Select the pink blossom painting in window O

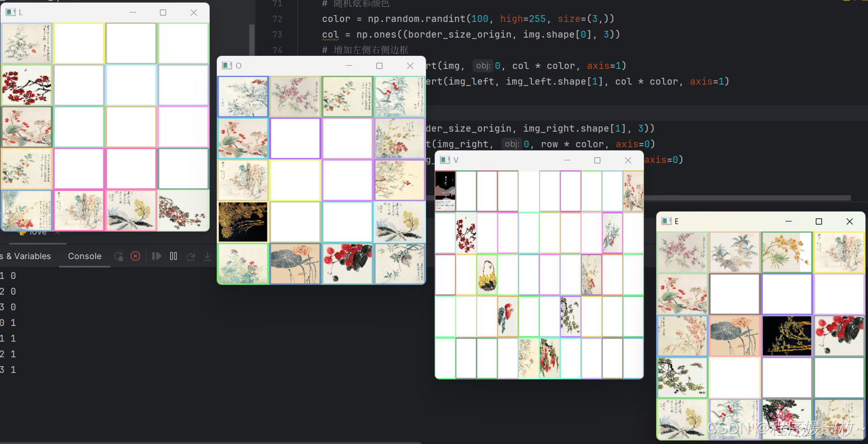click(x=295, y=97)
